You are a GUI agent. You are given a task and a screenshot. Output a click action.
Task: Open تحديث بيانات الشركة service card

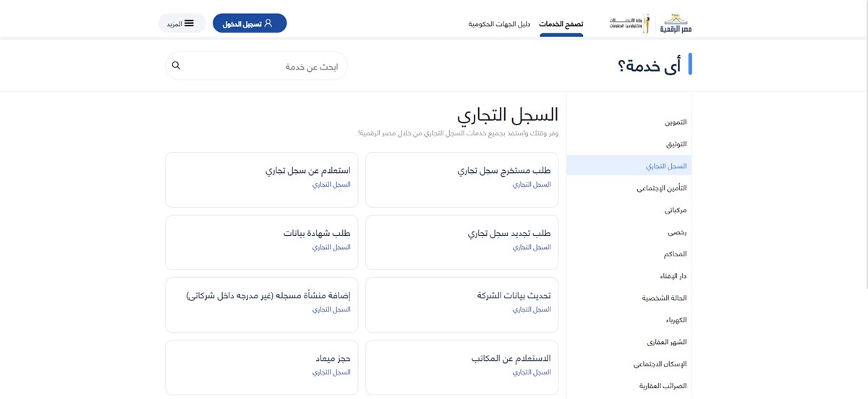click(x=462, y=305)
